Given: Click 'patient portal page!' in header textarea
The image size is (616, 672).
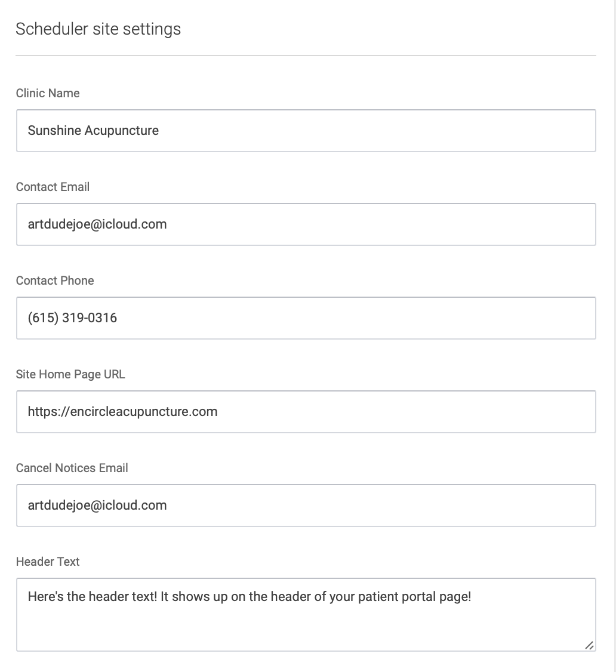Looking at the screenshot, I should pyautogui.click(x=414, y=597).
